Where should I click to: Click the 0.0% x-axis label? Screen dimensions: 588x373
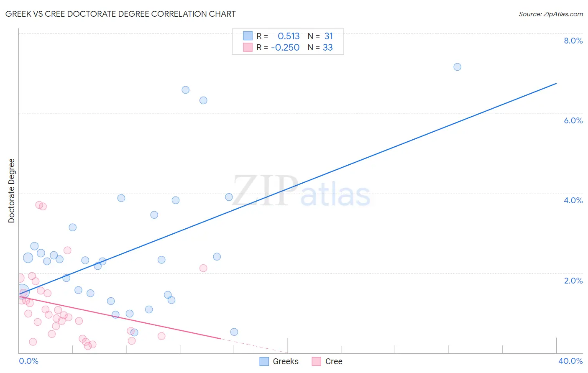[28, 361]
